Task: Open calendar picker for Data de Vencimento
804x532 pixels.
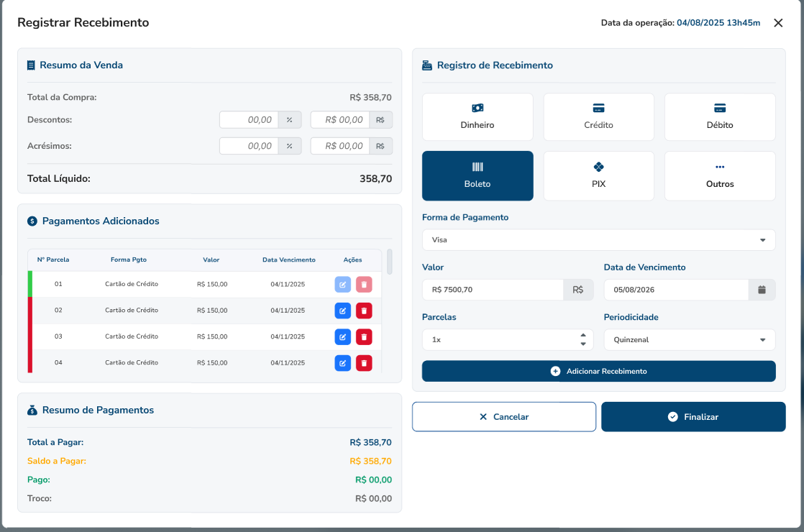Action: [x=762, y=290]
